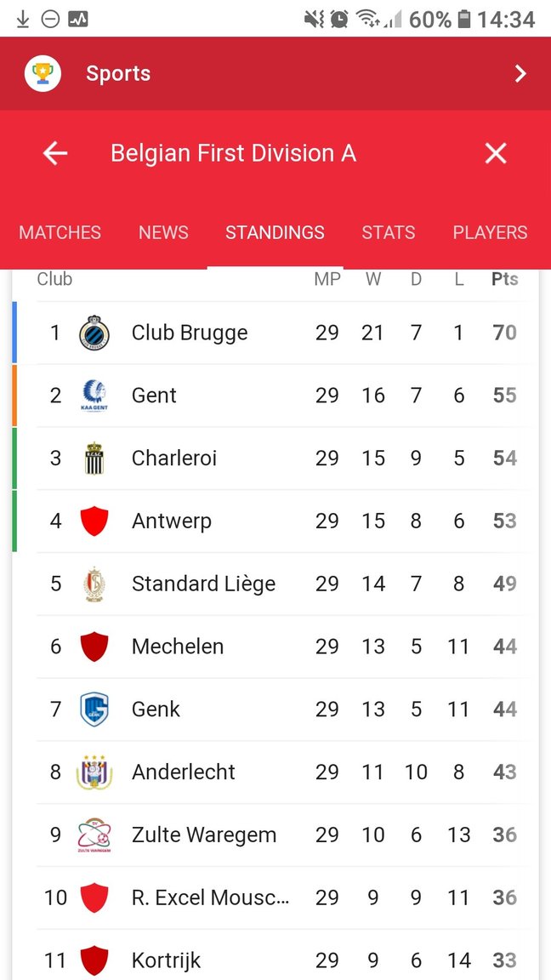Expand Sports header chevron arrow
Image resolution: width=551 pixels, height=980 pixels.
520,74
